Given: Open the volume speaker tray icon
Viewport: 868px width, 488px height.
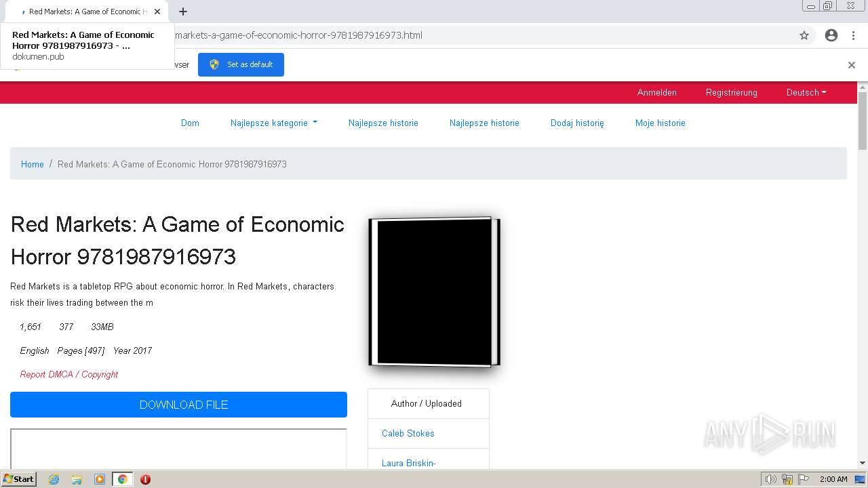Looking at the screenshot, I should 770,479.
